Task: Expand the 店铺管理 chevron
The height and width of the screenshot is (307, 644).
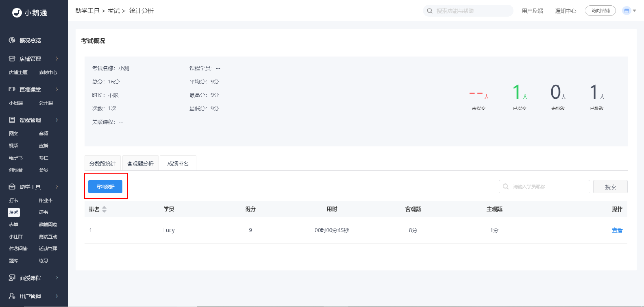Action: 57,59
